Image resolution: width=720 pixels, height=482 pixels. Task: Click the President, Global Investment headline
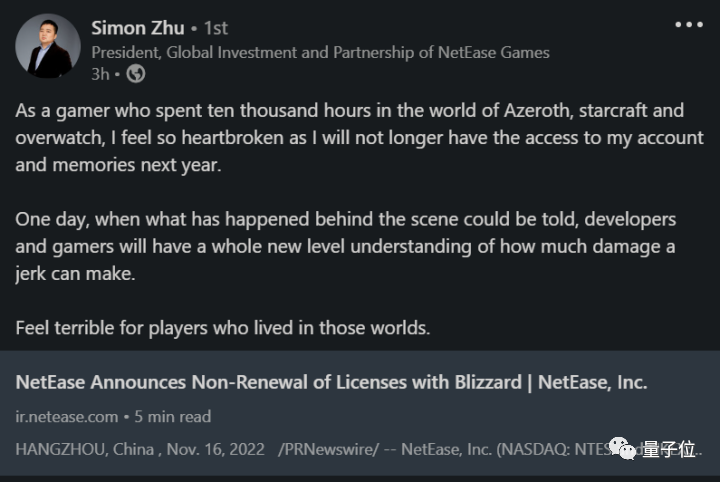pos(320,52)
